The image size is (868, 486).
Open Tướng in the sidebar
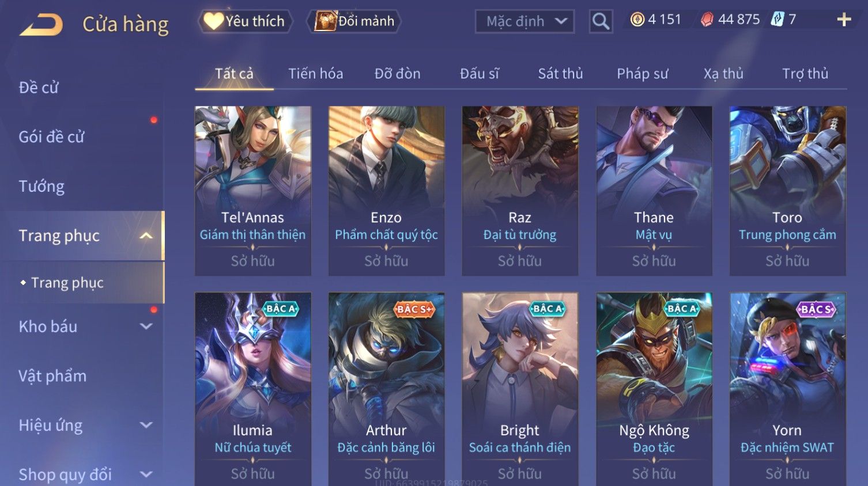(x=41, y=187)
